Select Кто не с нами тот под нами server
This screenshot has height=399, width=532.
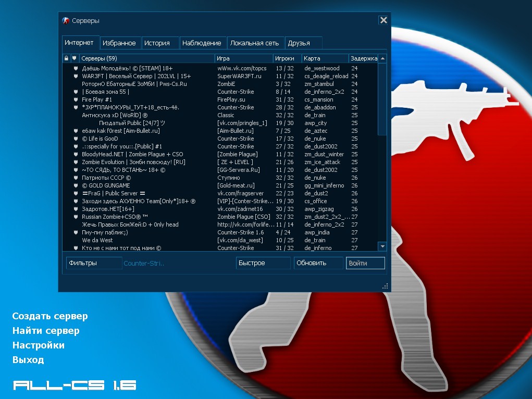220,248
